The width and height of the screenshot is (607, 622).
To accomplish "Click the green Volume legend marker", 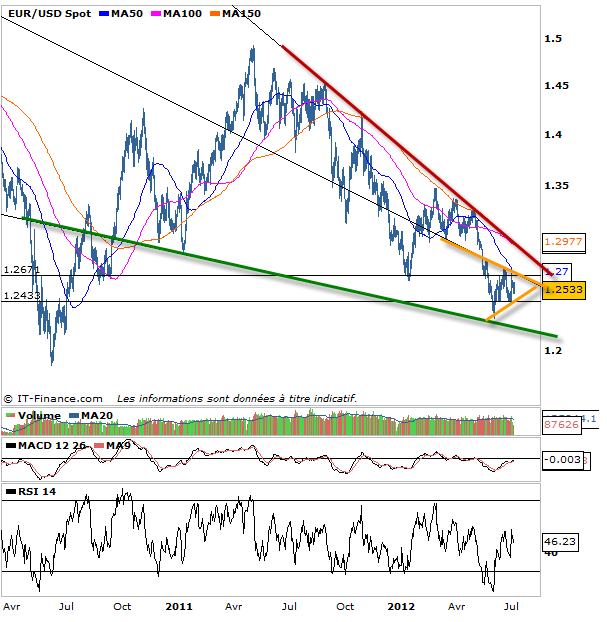I will tap(9, 416).
